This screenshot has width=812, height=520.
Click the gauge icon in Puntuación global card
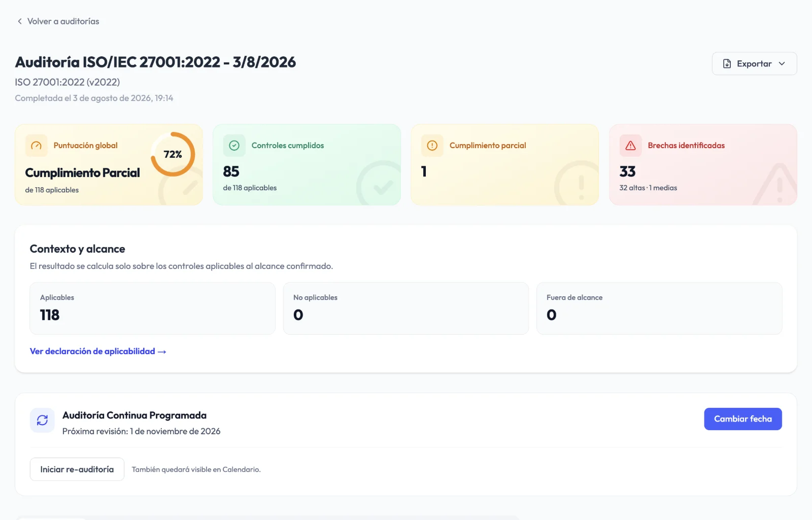(x=36, y=146)
